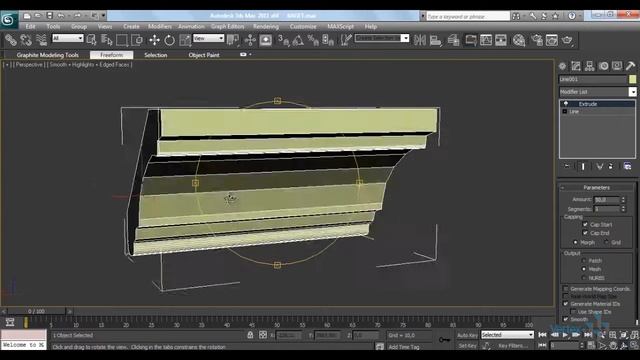Viewport: 640px width, 360px height.
Task: Switch to the Utilities hammer tab
Action: tap(630, 66)
